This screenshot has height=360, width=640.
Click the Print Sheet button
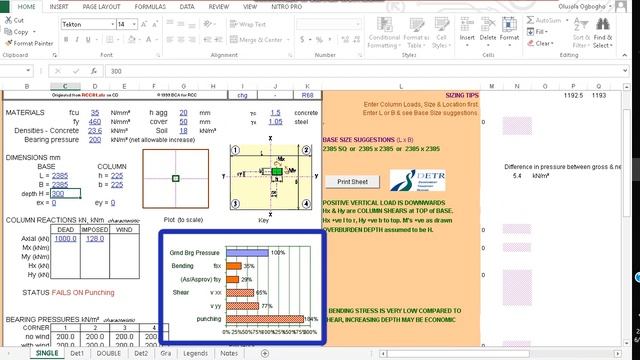[352, 182]
